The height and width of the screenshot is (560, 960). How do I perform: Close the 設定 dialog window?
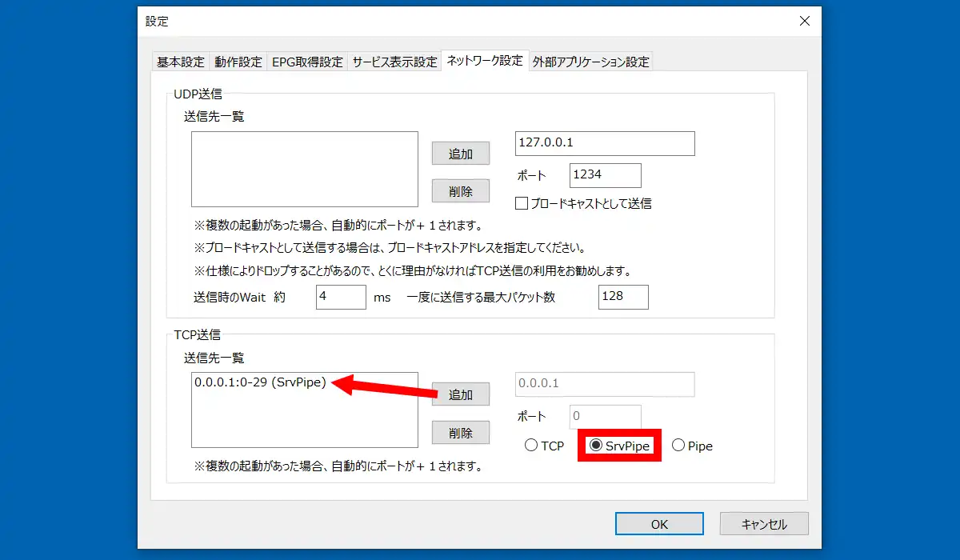[805, 22]
